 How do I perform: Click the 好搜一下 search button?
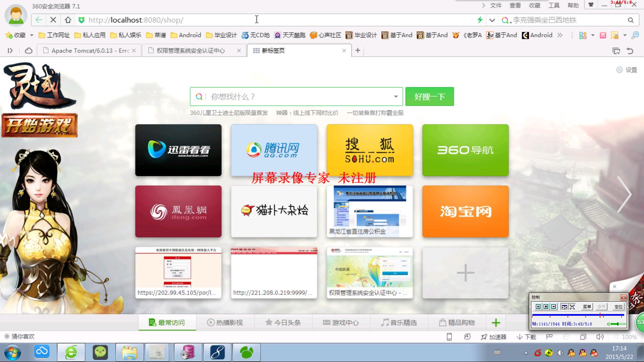(x=430, y=97)
